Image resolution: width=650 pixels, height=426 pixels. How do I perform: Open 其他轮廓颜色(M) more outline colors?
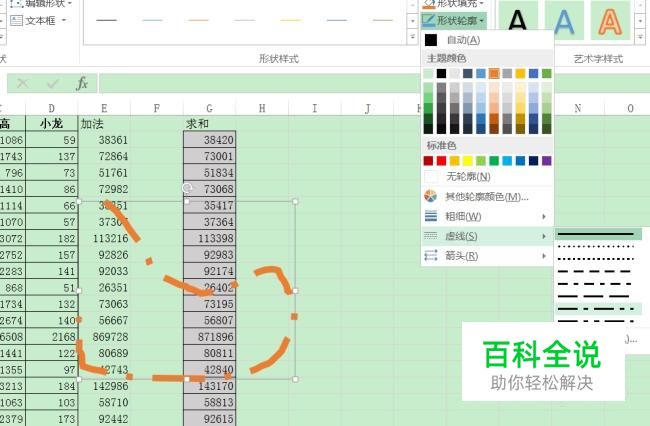[x=487, y=196]
